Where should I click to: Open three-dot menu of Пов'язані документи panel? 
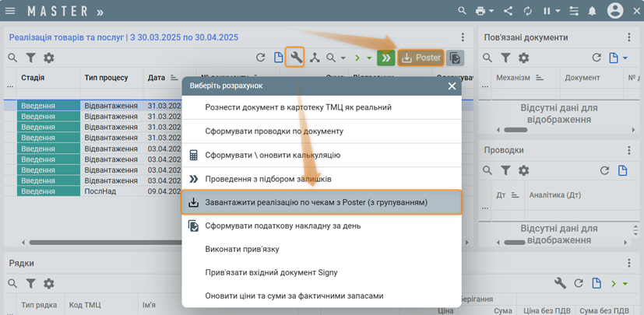click(x=628, y=37)
